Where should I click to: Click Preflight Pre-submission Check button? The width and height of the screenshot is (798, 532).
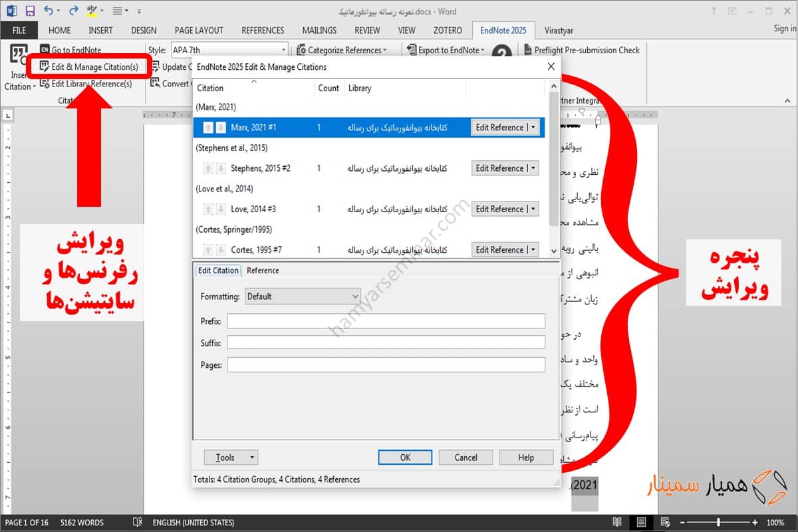point(581,50)
